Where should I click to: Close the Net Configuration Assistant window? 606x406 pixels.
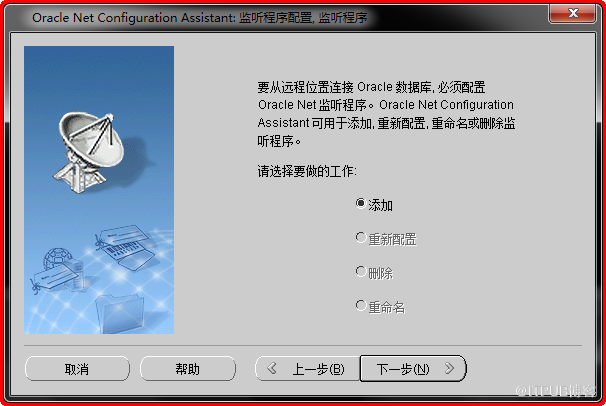(x=573, y=14)
